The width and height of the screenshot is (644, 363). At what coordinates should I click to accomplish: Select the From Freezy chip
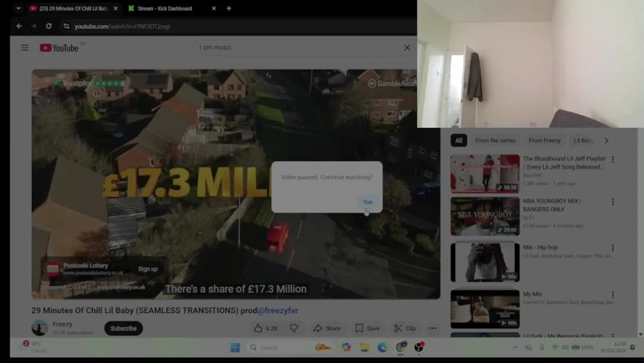[x=545, y=141]
